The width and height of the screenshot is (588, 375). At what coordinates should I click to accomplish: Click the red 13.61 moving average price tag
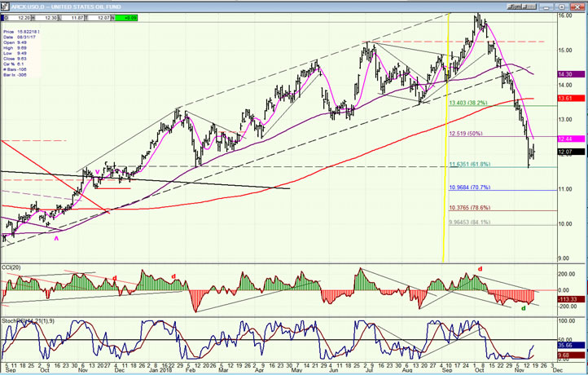(571, 98)
